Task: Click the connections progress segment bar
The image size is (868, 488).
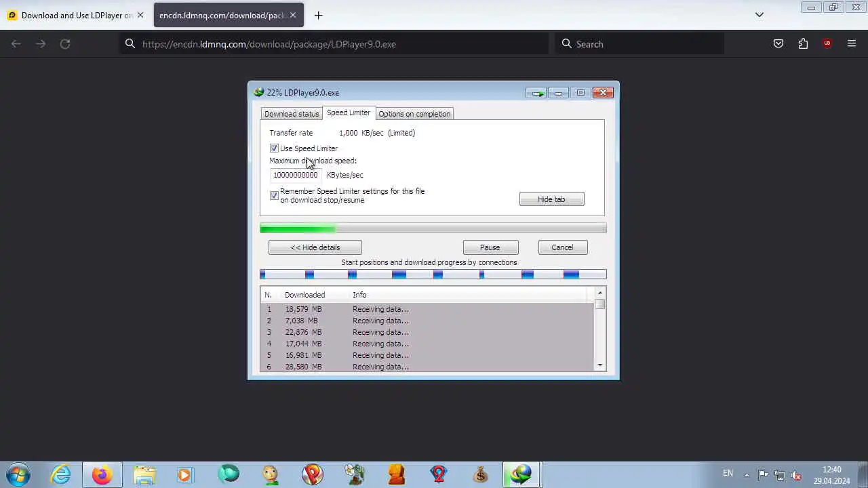Action: tap(433, 274)
